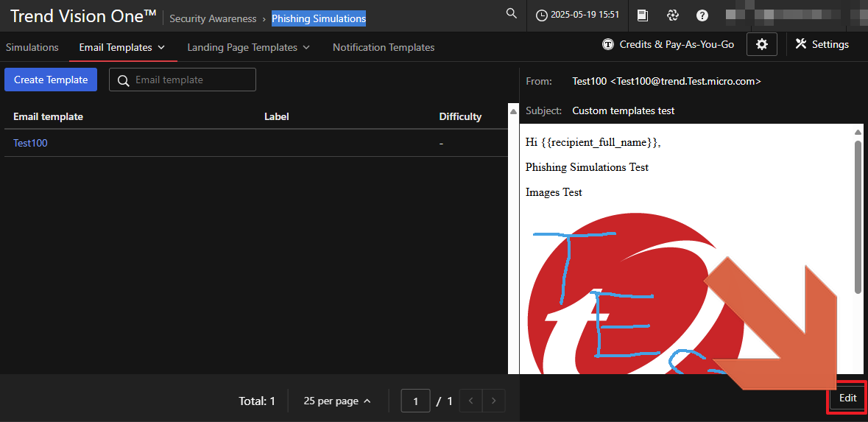Click the AI assistant swirl icon
This screenshot has width=868, height=422.
pyautogui.click(x=672, y=15)
